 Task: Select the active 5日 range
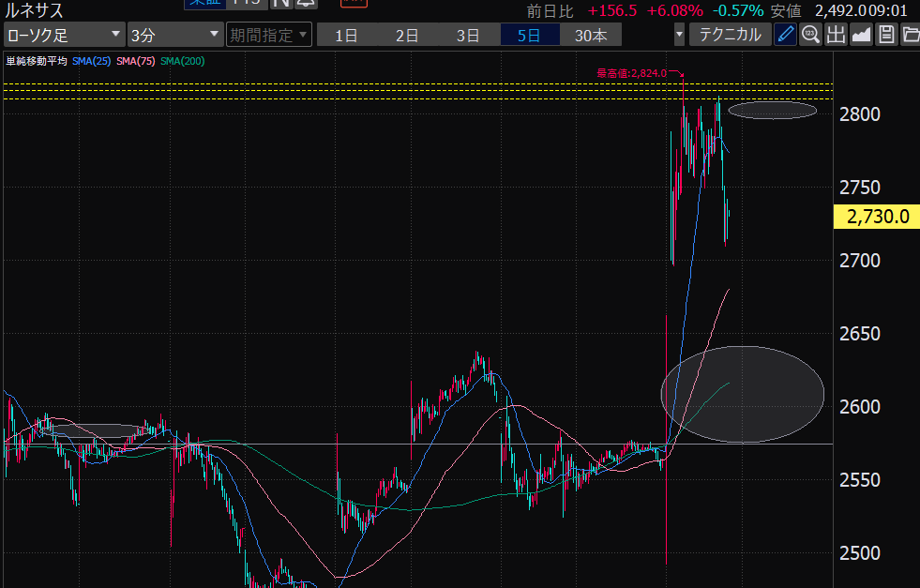(529, 36)
